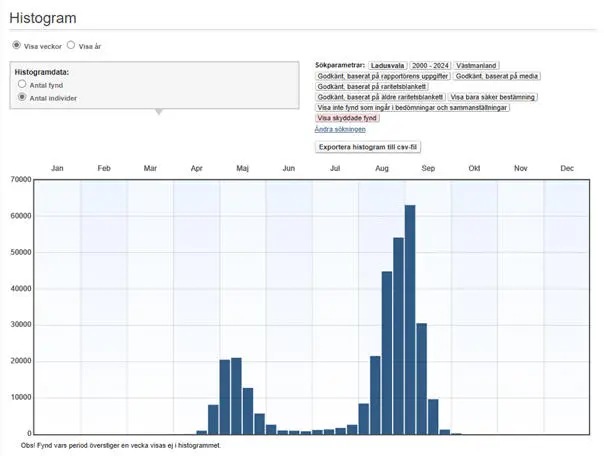Click the September bar reaching about 30000
This screenshot has width=604, height=456.
422,379
